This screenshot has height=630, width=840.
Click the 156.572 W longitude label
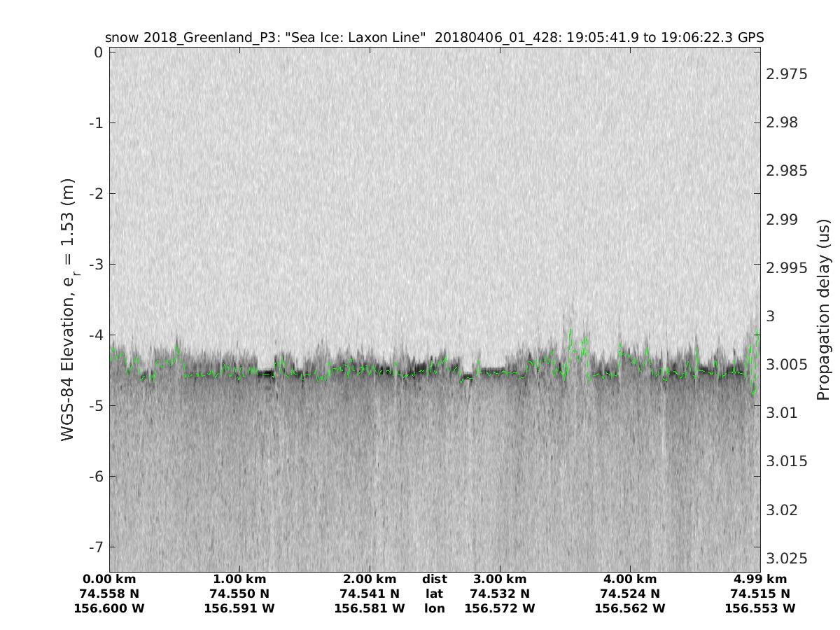[499, 608]
